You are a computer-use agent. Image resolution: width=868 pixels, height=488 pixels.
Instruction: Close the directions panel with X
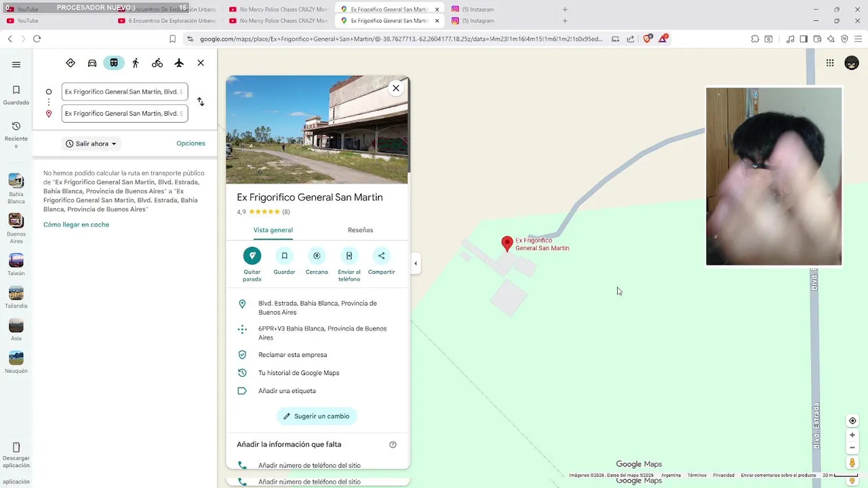[201, 63]
